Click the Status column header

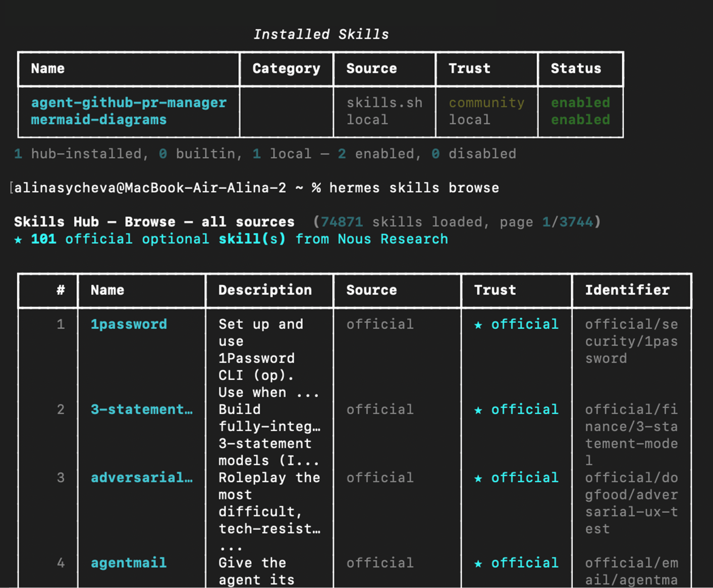pyautogui.click(x=576, y=68)
